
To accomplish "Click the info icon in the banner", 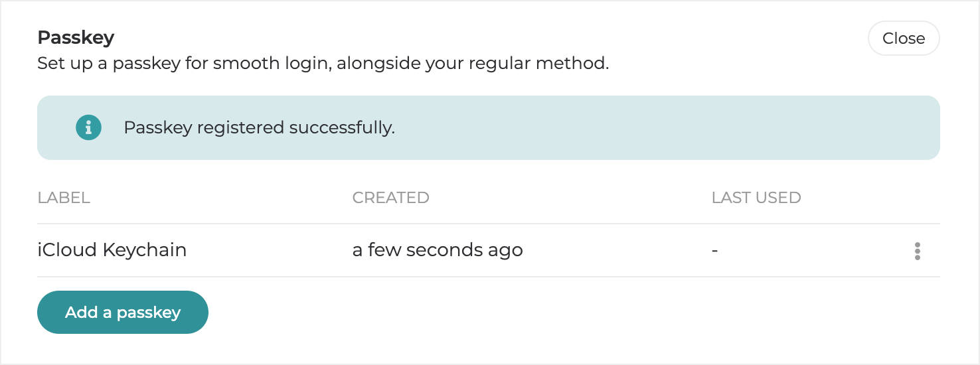I will pyautogui.click(x=88, y=127).
